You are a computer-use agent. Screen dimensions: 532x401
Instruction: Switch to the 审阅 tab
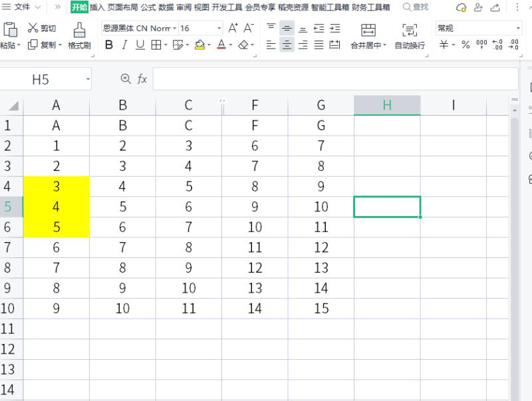[184, 7]
